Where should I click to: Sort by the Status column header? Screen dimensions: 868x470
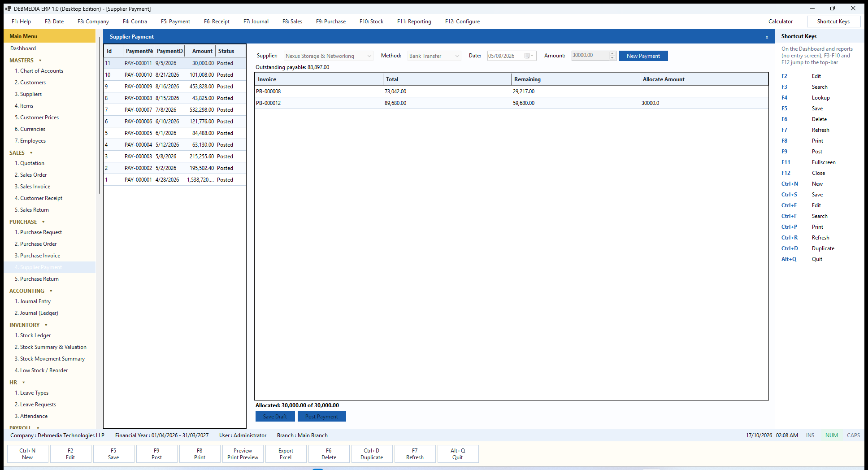[230, 51]
